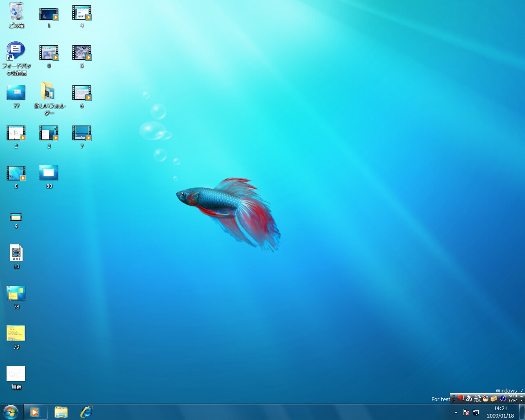Show hidden notification area icons

(x=456, y=412)
